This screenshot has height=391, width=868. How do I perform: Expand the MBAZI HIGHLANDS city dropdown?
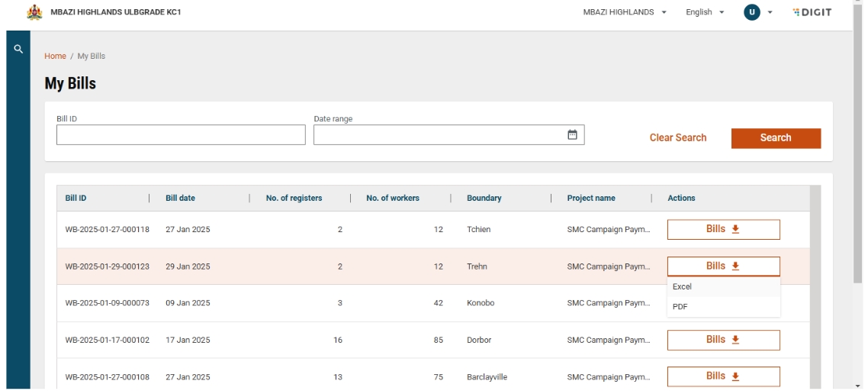click(x=625, y=12)
